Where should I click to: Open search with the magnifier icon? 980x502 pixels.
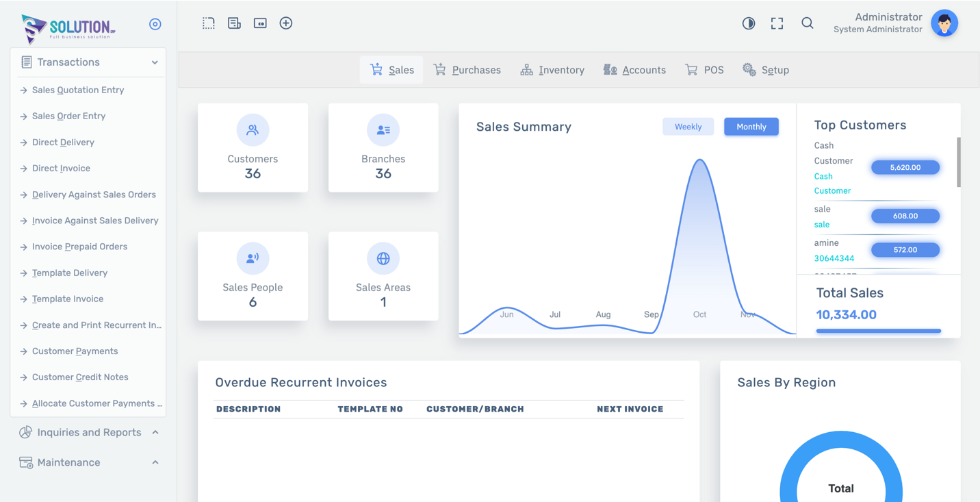tap(808, 23)
